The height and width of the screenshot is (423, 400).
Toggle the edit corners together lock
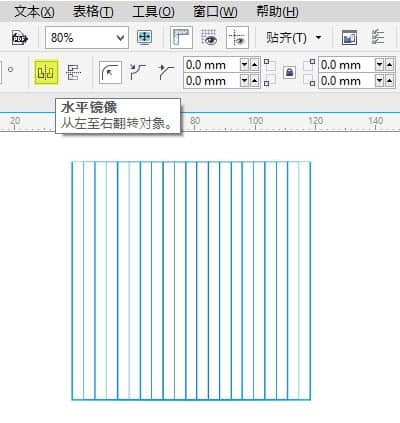(x=289, y=72)
